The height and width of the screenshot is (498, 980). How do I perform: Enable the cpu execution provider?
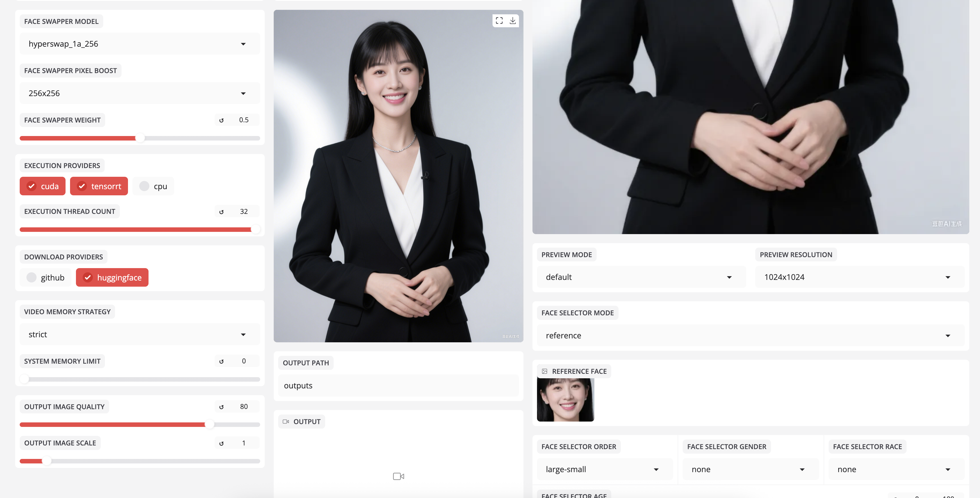click(x=153, y=186)
